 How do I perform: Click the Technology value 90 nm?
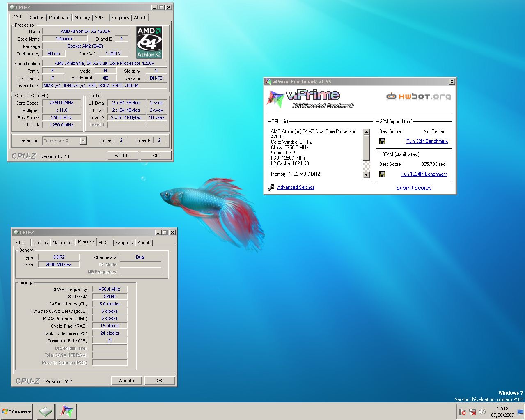click(53, 53)
